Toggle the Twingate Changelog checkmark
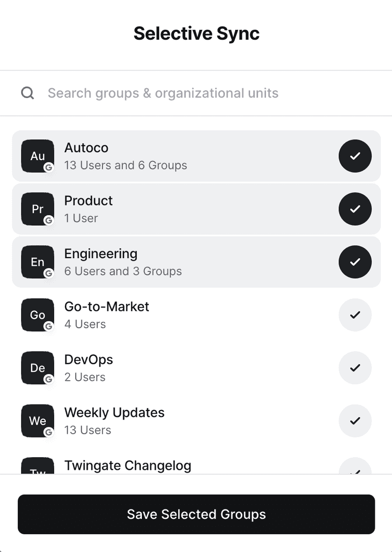 point(355,467)
